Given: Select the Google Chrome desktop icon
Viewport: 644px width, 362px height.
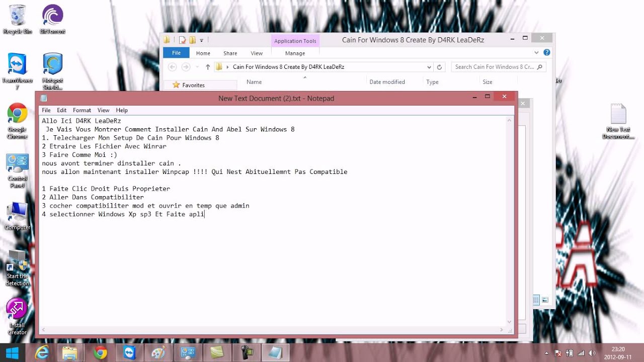Looking at the screenshot, I should point(17,121).
